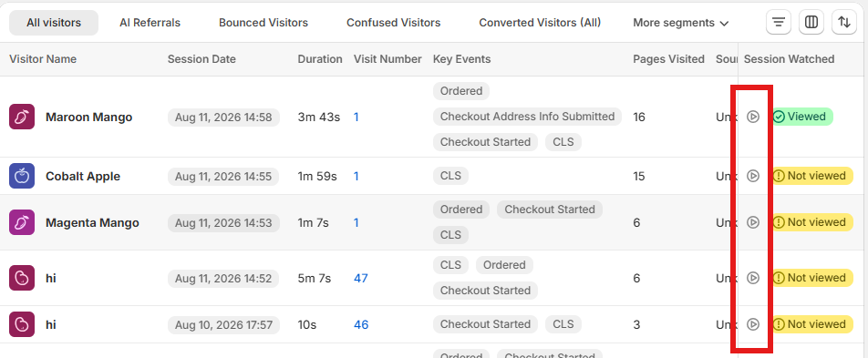Click the Session Date column header
The image size is (868, 358).
(201, 59)
